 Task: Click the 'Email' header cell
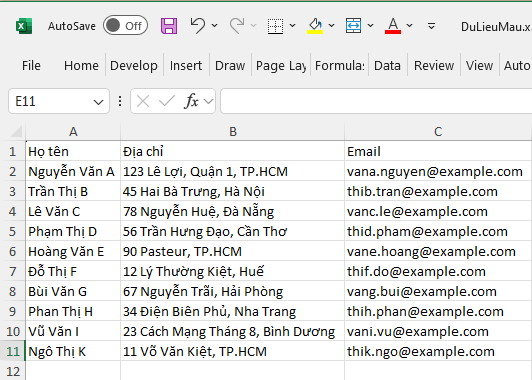[x=438, y=151]
